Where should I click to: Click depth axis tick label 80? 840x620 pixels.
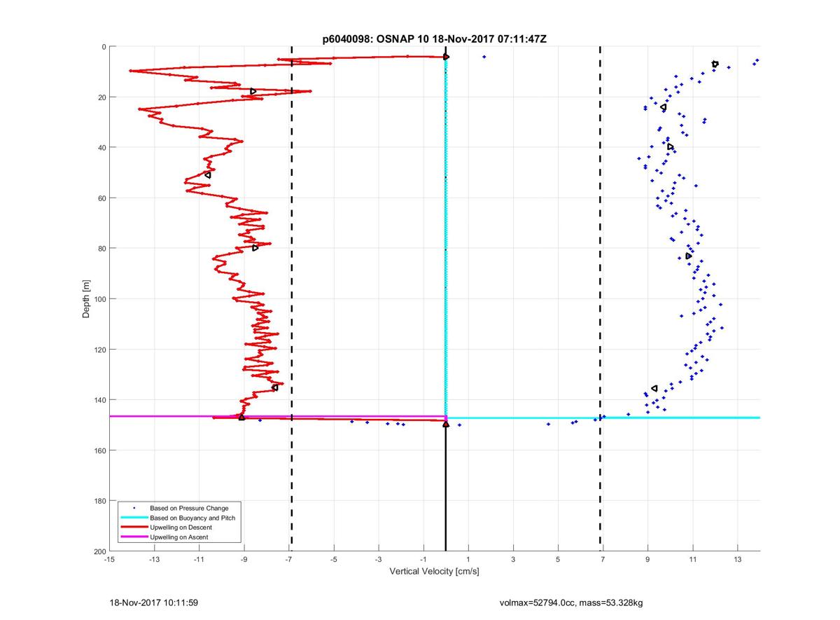(x=101, y=249)
